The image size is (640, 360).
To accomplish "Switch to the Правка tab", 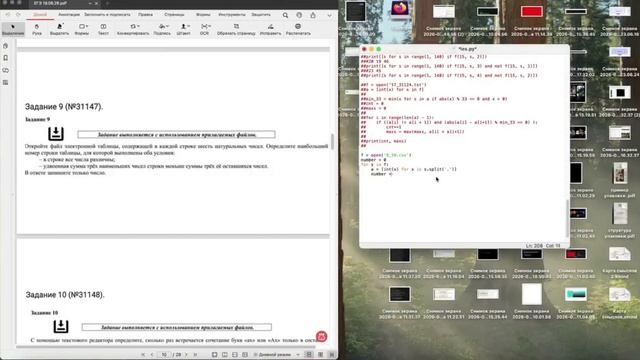I will click(145, 15).
